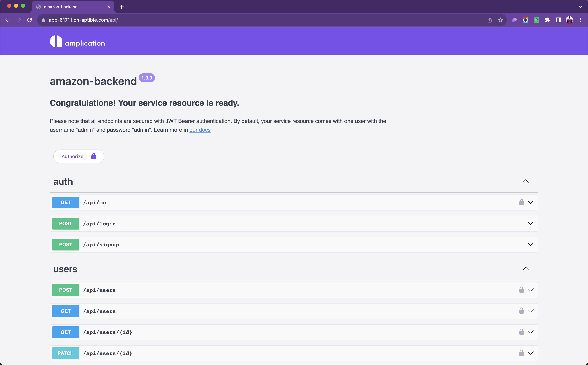Open the browser Extensions puzzle icon
This screenshot has width=588, height=365.
[x=547, y=20]
